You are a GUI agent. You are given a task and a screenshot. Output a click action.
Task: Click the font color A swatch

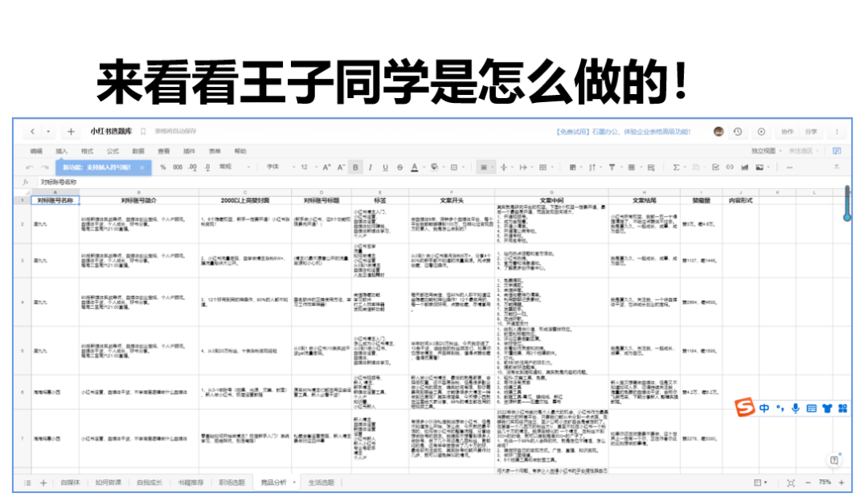click(x=414, y=167)
